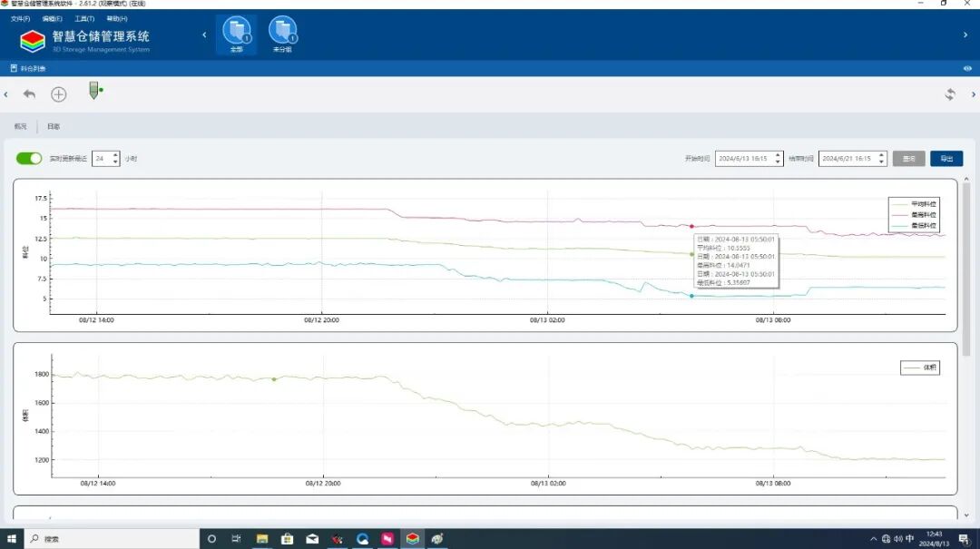The image size is (980, 549).
Task: Increase the 结束时间 date spinner
Action: 881,155
